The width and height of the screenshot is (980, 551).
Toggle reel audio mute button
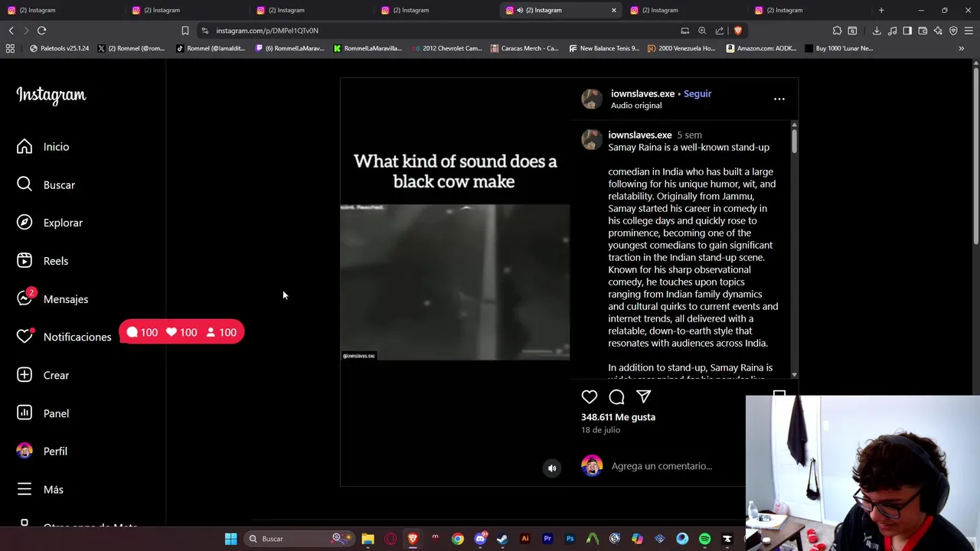pos(551,468)
